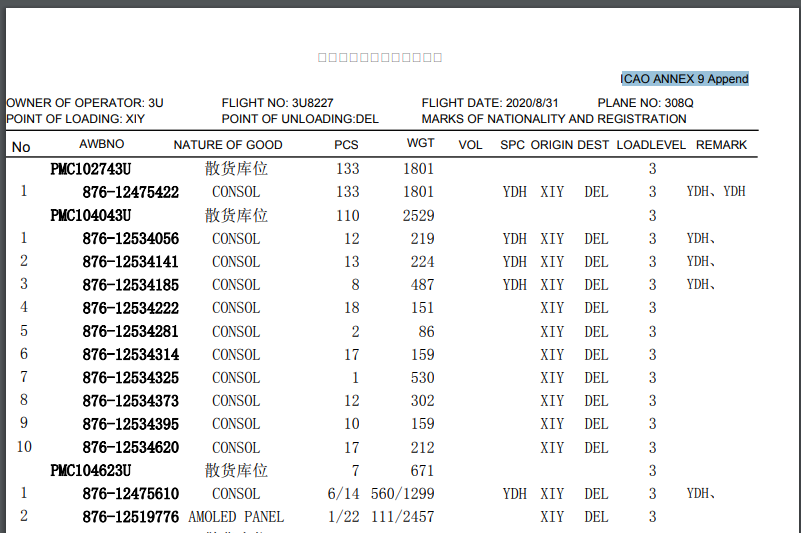Click the AMOLED PANEL goods entry
Viewport: 801px width, 533px height.
point(236,517)
